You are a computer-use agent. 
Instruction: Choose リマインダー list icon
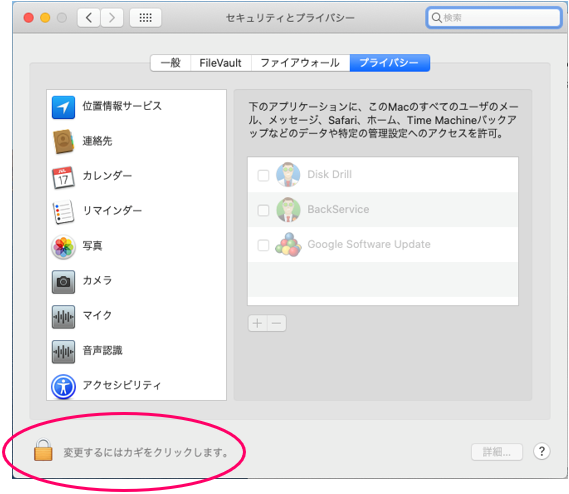click(64, 212)
